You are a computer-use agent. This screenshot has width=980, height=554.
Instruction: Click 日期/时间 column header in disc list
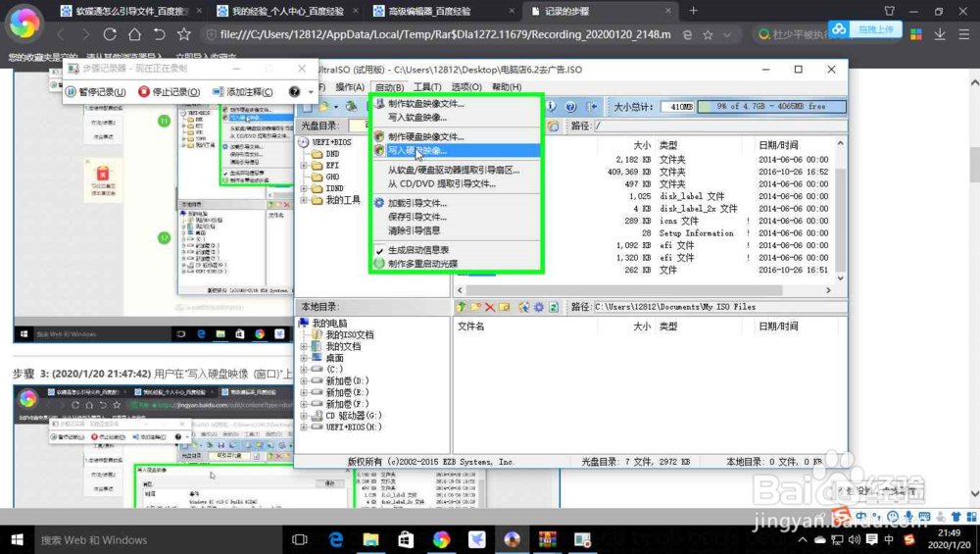[x=778, y=145]
